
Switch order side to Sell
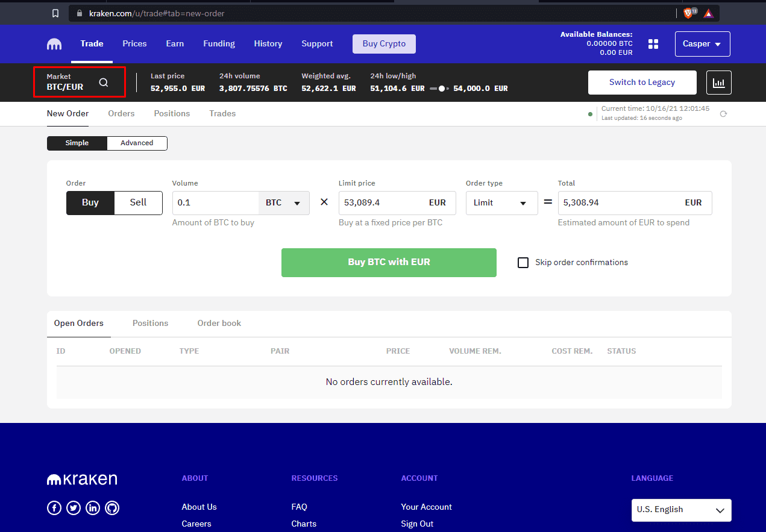click(138, 203)
